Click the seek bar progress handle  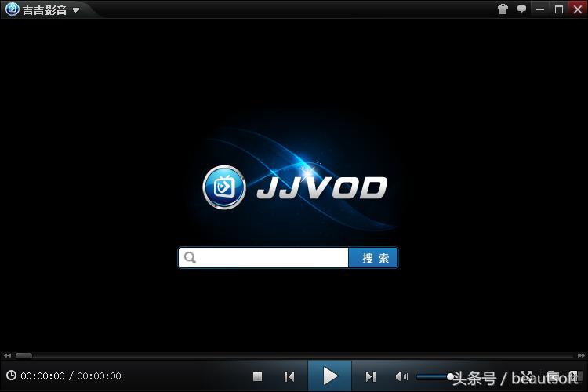click(x=24, y=355)
